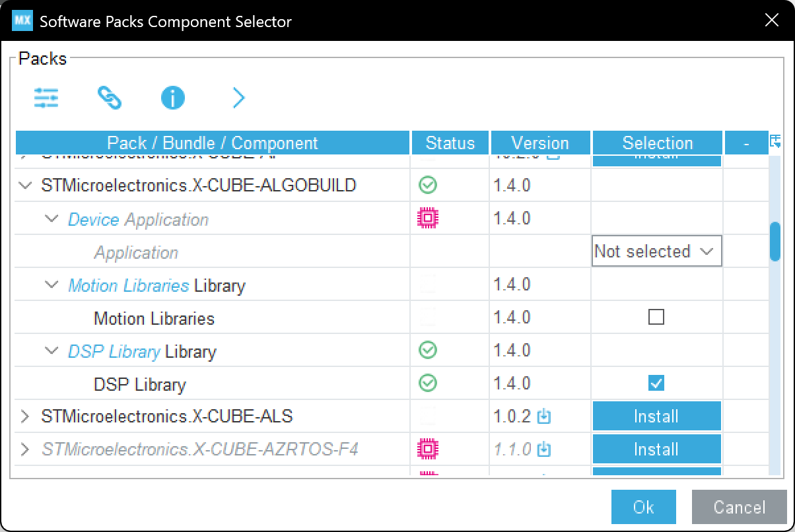Dismiss the dialog with Cancel
The height and width of the screenshot is (532, 795).
click(739, 507)
